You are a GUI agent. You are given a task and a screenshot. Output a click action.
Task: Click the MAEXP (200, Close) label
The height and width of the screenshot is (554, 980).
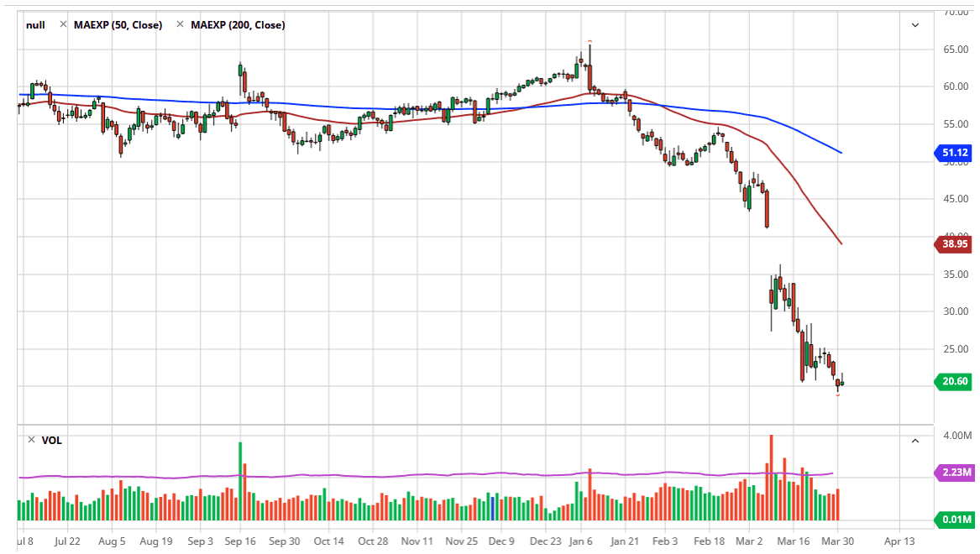(238, 25)
